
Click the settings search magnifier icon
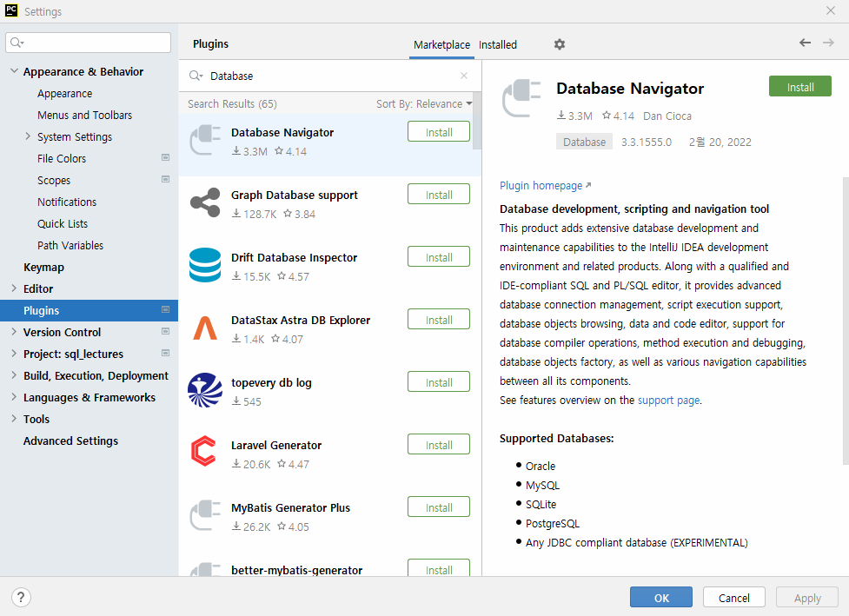point(17,43)
